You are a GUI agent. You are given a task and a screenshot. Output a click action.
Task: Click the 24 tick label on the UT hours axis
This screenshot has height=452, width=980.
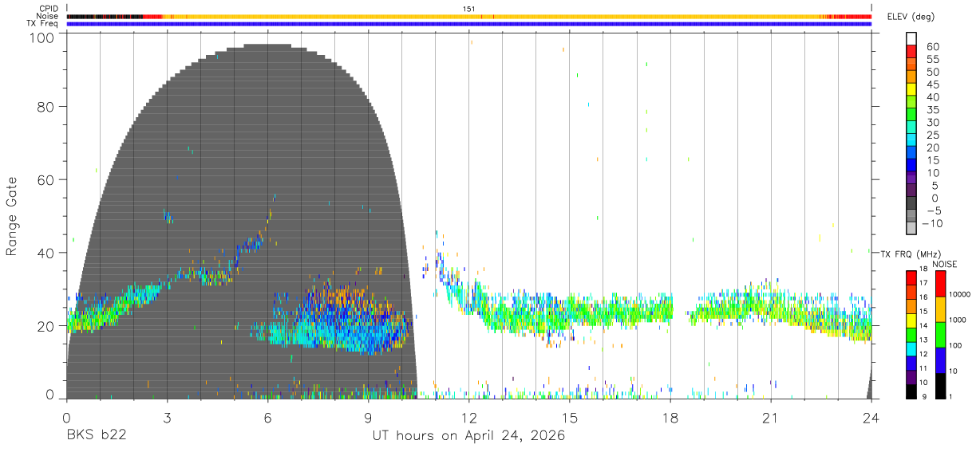[x=871, y=417]
